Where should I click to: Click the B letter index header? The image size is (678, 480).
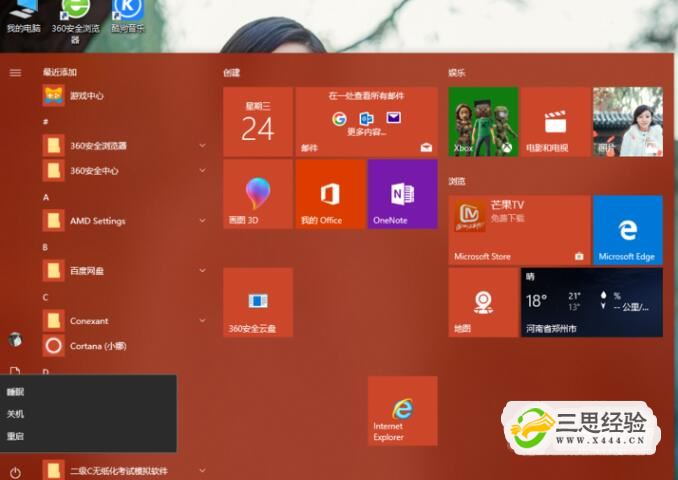pos(45,247)
